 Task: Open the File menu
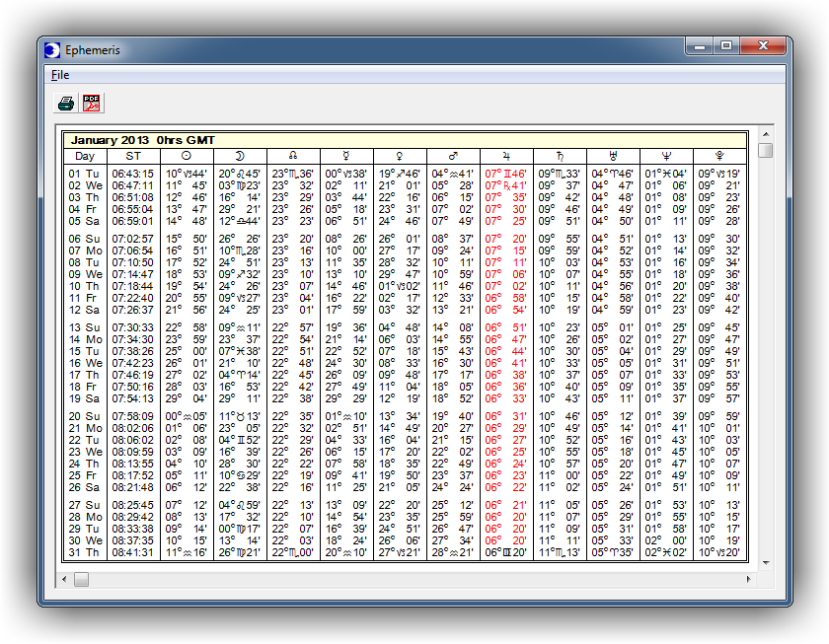60,75
